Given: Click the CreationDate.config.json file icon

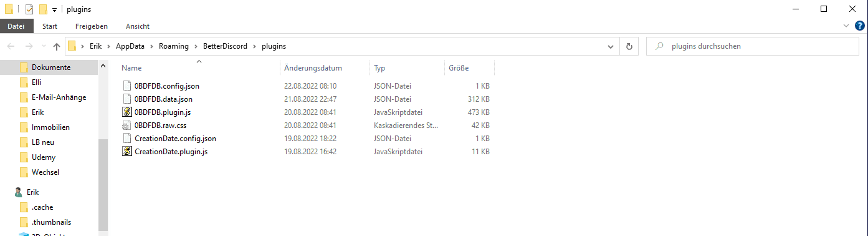Looking at the screenshot, I should click(127, 139).
